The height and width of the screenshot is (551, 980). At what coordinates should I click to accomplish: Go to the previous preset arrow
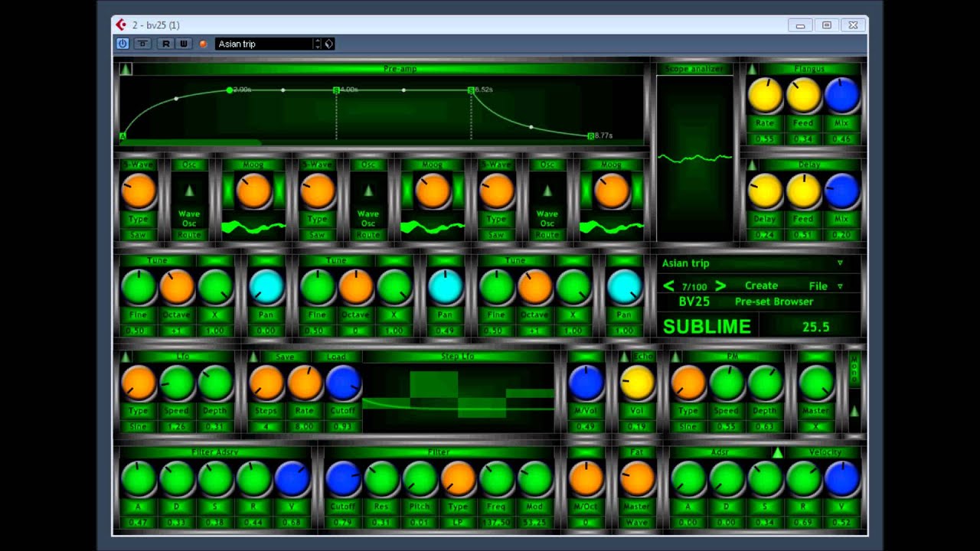pos(668,286)
